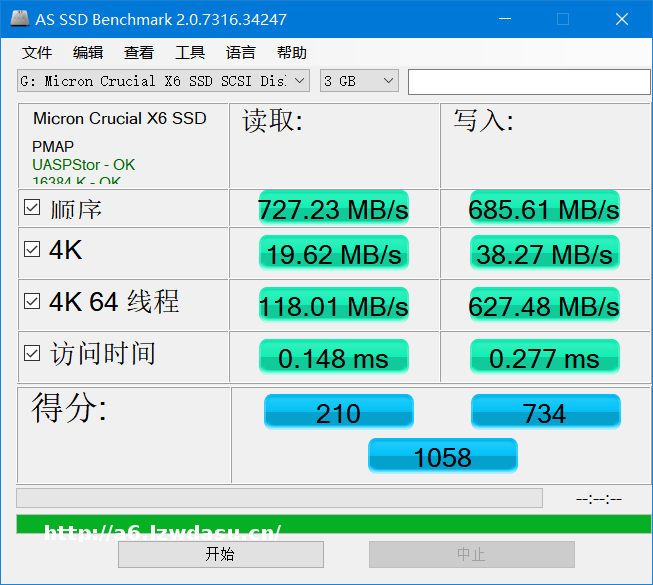Disable the 访问时间 access time checkbox
The width and height of the screenshot is (653, 585).
pyautogui.click(x=33, y=353)
